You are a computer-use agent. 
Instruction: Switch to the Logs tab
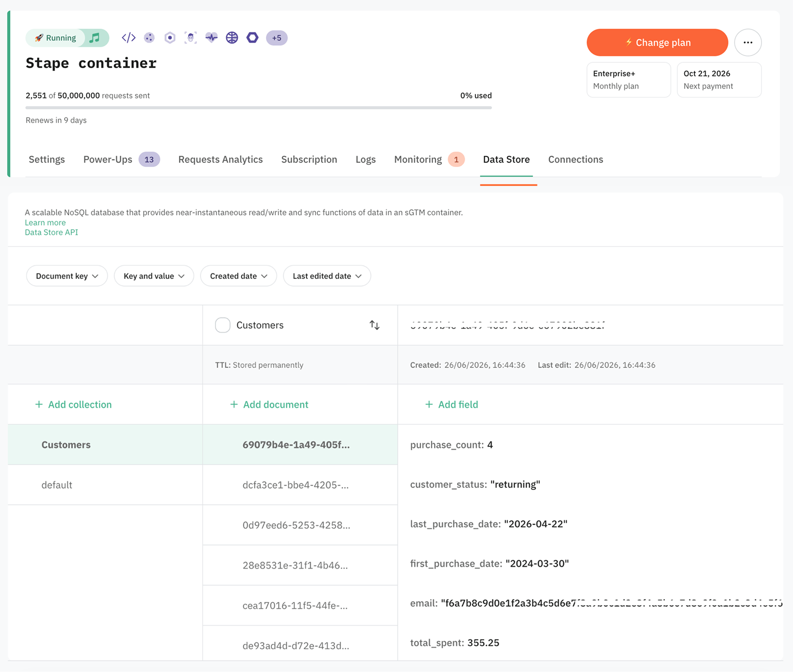coord(366,159)
